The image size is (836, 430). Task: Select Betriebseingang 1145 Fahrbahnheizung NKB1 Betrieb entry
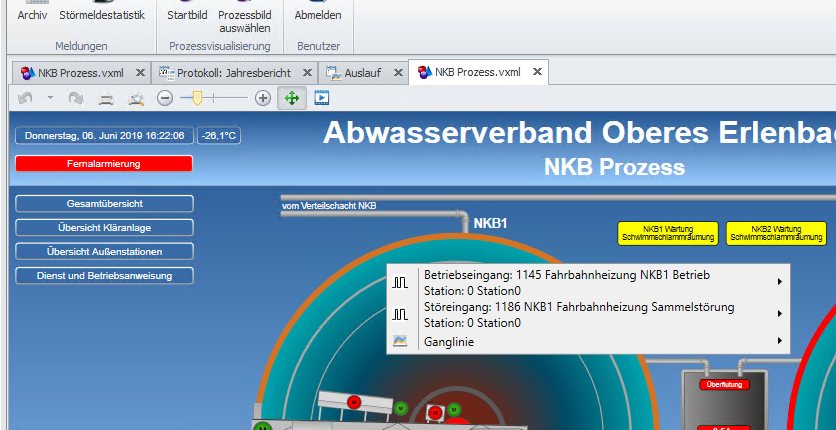click(588, 283)
